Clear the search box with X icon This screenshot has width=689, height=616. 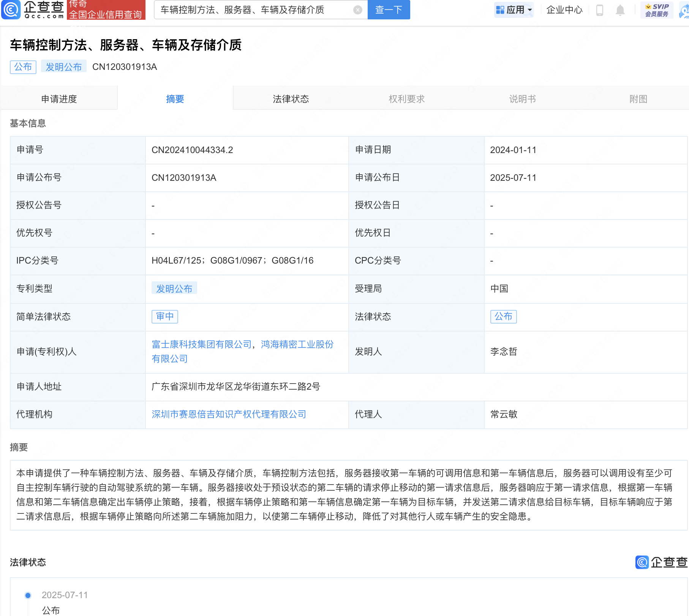tap(357, 10)
